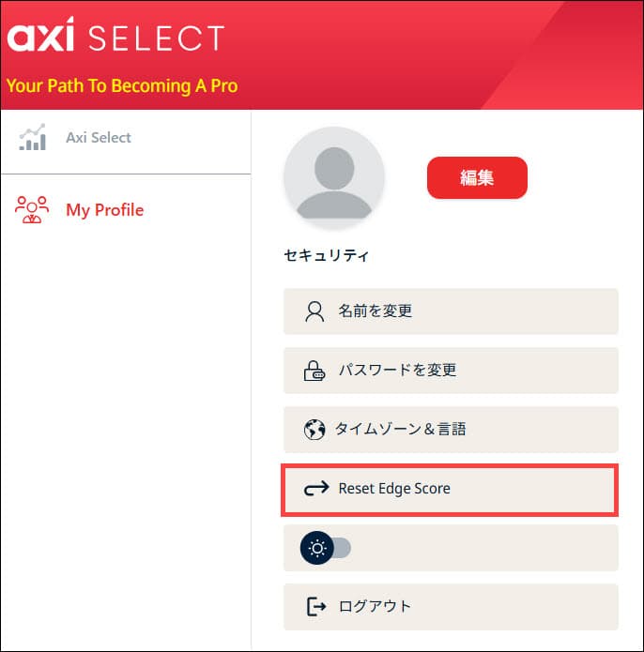Toggle the light/dark theme switch
This screenshot has width=644, height=652.
click(326, 548)
